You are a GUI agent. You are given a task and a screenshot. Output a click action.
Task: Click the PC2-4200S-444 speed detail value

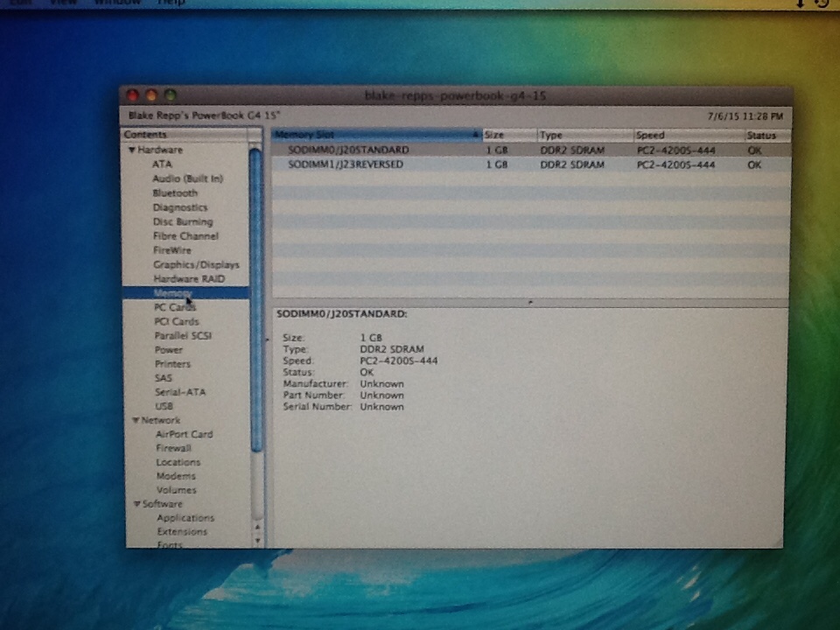pos(399,360)
